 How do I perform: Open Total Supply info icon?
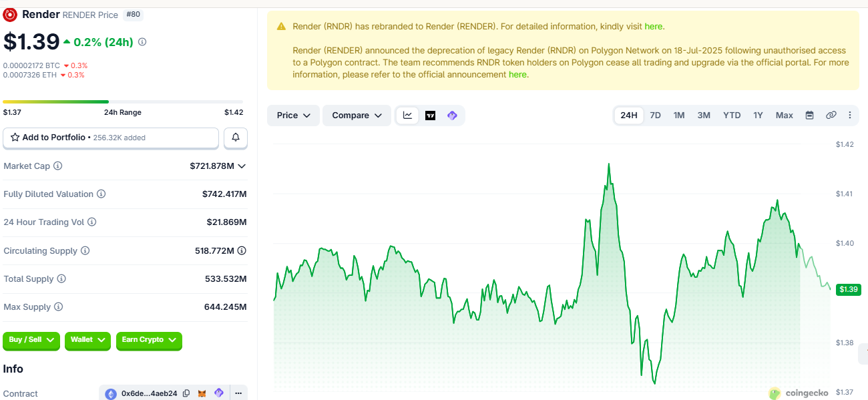[61, 279]
